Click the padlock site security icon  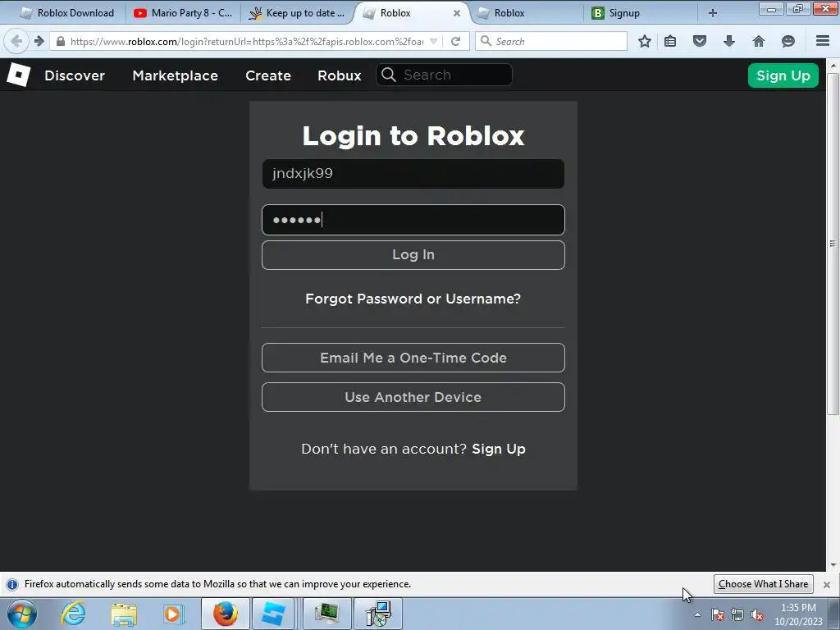61,41
